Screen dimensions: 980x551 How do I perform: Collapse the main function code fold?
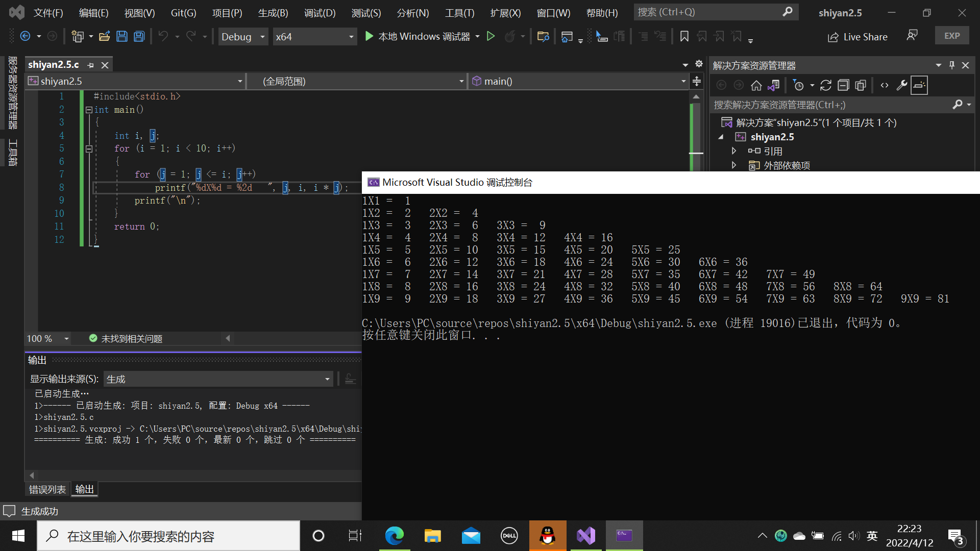tap(89, 110)
